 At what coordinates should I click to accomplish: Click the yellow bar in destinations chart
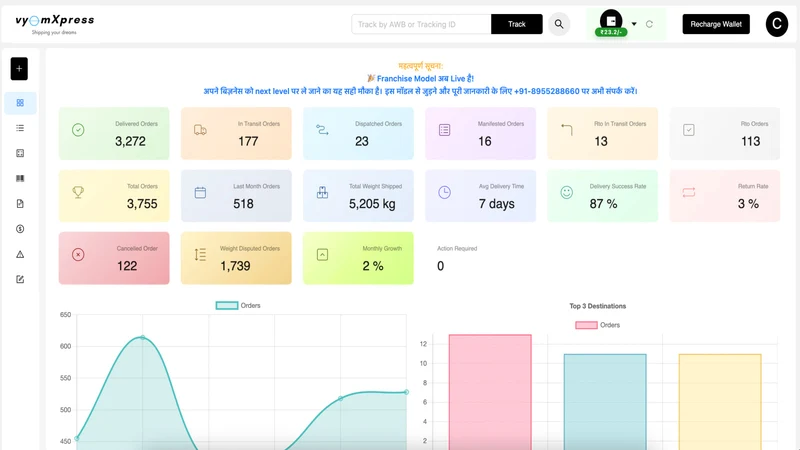point(720,402)
